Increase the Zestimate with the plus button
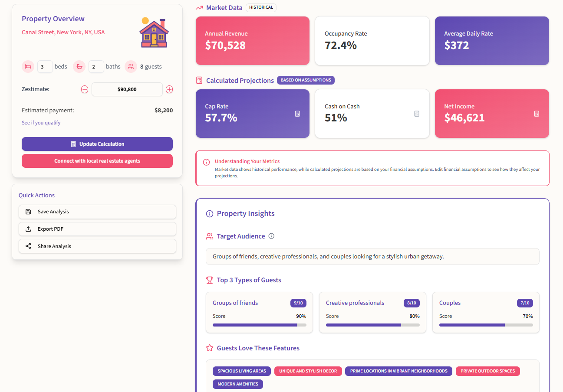Image resolution: width=563 pixels, height=392 pixels. pos(169,89)
